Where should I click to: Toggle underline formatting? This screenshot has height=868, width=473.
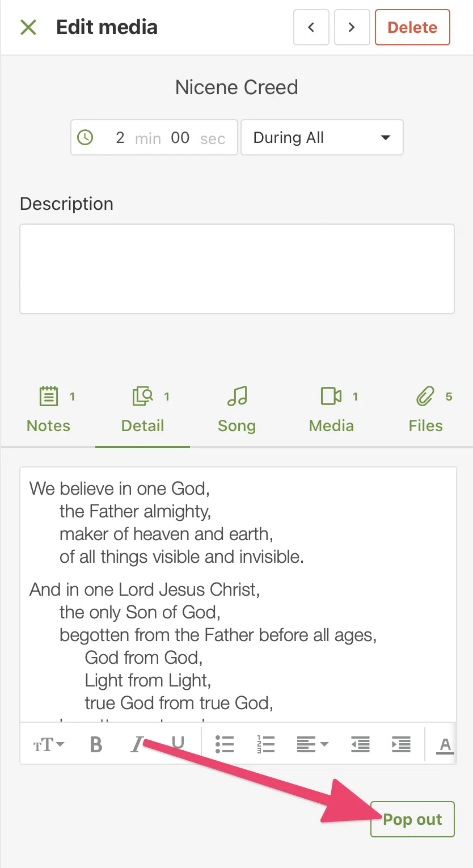tap(178, 744)
